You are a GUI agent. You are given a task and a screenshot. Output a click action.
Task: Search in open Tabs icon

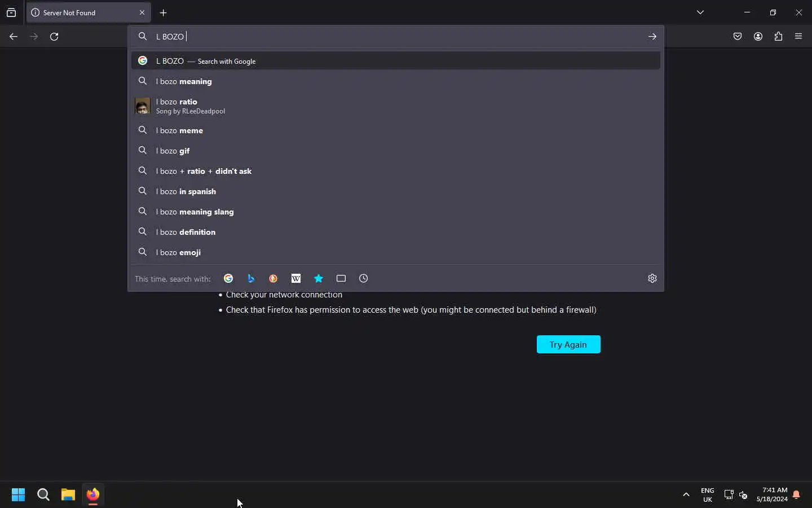pos(341,278)
